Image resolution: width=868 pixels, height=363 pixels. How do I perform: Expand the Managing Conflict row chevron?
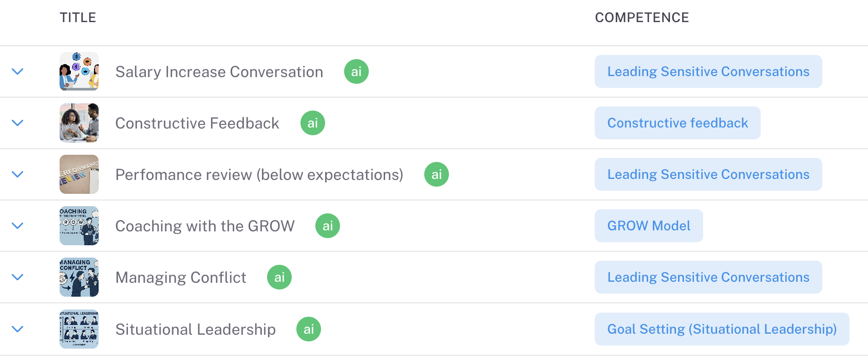(17, 277)
